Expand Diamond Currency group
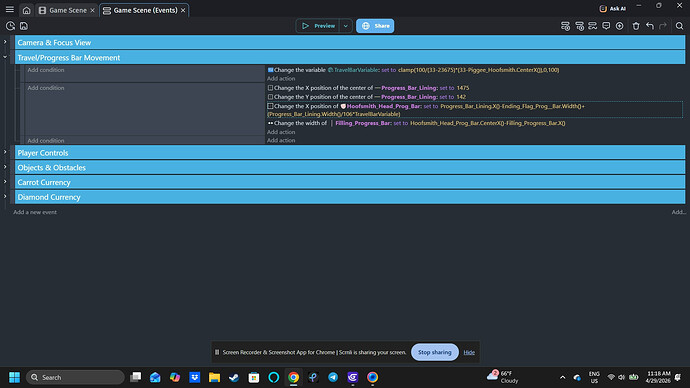Image resolution: width=690 pixels, height=388 pixels. pos(5,197)
